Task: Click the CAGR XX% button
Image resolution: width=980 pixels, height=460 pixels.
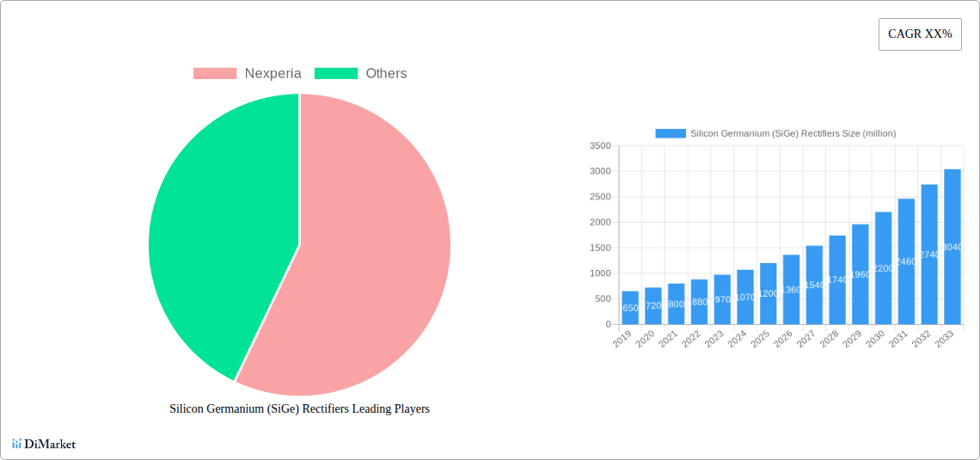Action: (920, 34)
